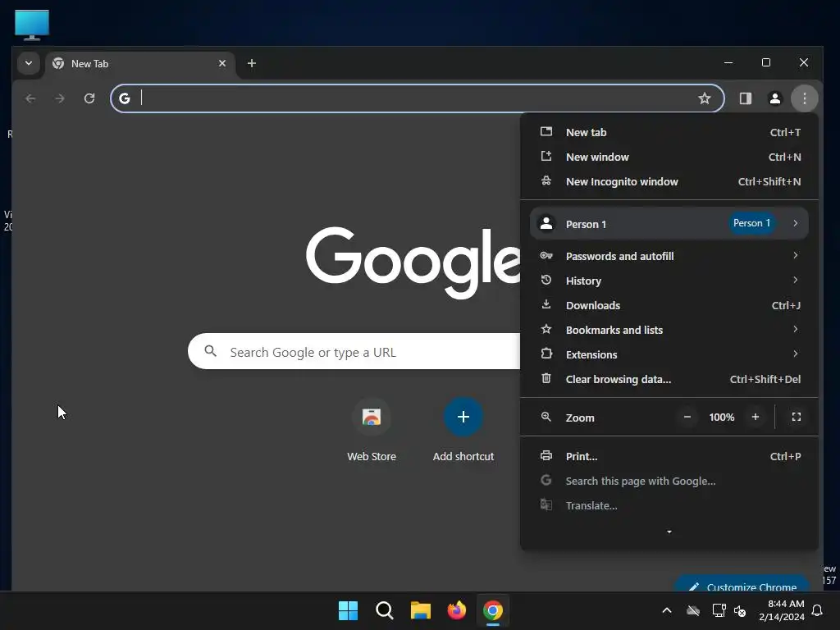Close the New Tab tab

click(222, 63)
